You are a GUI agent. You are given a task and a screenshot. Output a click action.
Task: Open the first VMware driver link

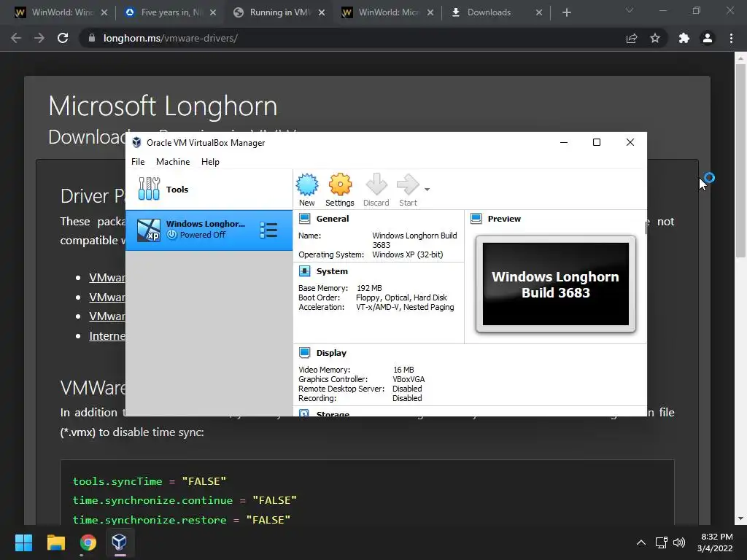coord(107,278)
